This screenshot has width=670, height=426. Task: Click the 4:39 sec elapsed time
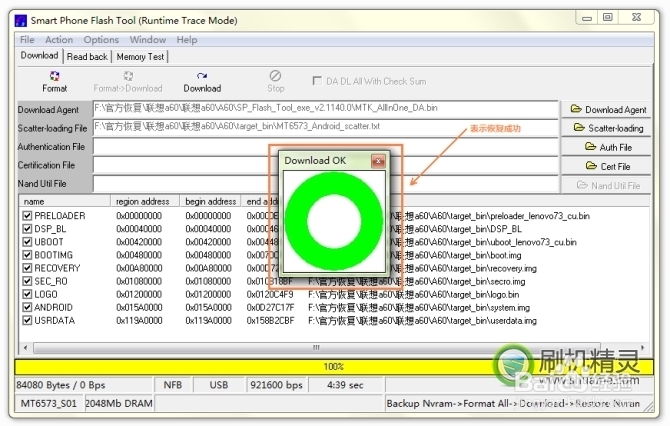345,385
